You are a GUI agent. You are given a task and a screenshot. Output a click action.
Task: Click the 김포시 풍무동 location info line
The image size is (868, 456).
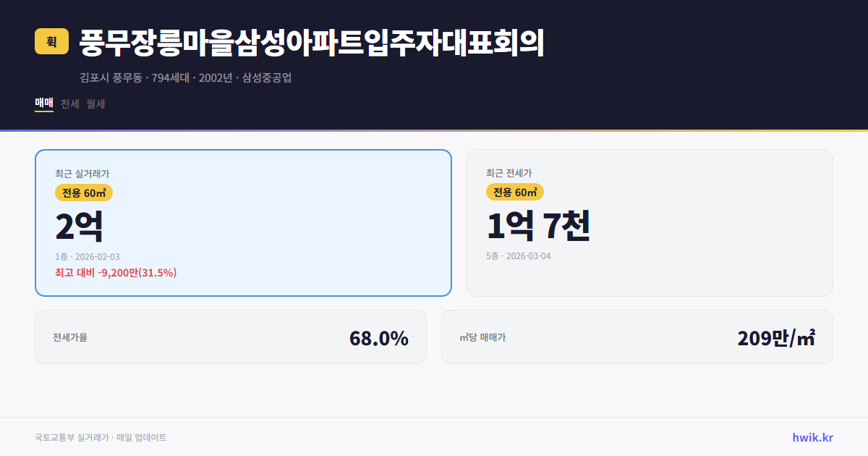coord(186,78)
